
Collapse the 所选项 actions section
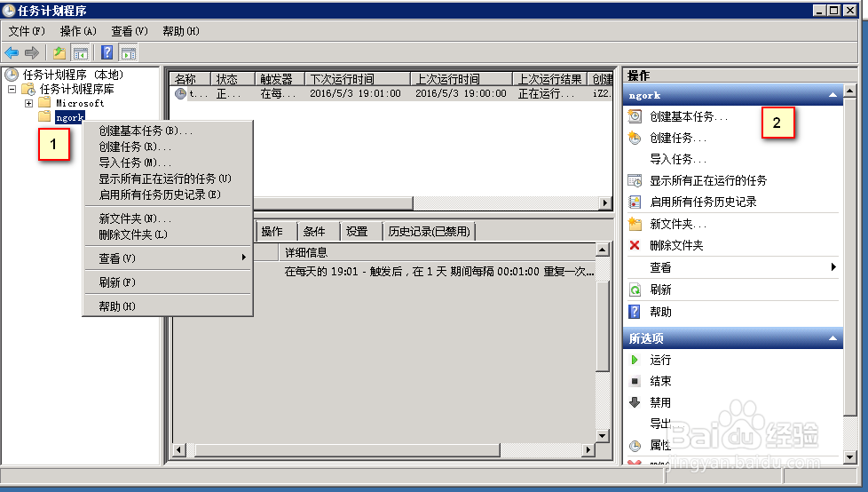tap(832, 338)
